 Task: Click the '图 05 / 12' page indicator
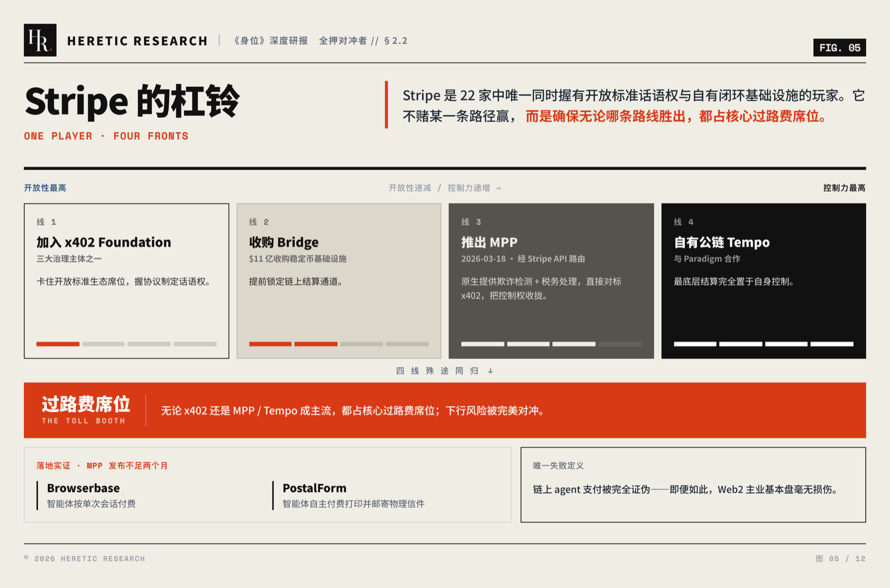[x=840, y=559]
